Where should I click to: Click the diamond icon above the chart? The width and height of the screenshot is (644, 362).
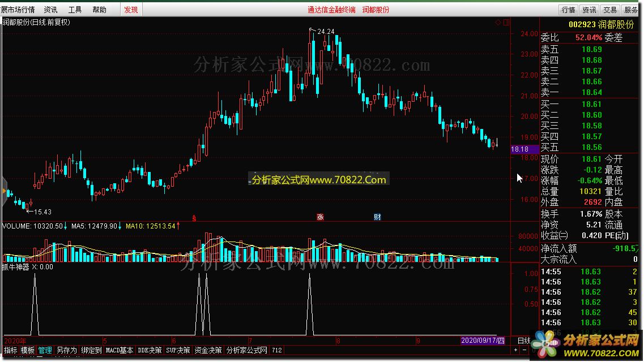pyautogui.click(x=498, y=22)
